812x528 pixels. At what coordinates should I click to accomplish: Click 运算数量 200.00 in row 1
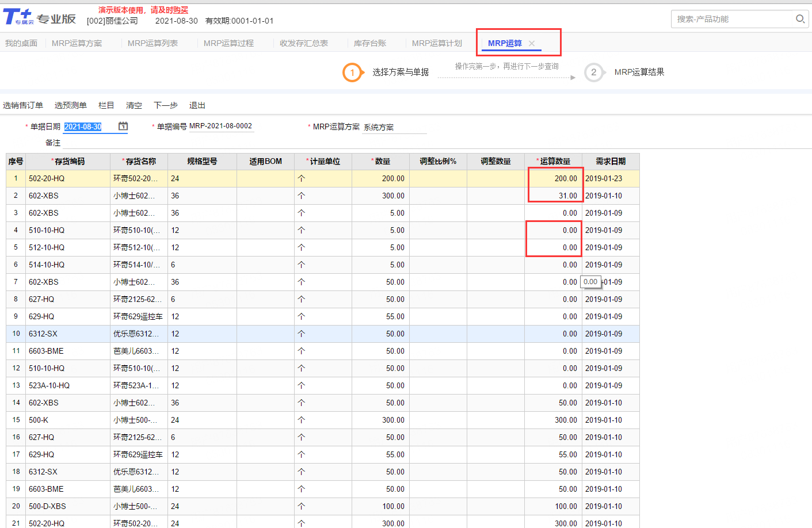pos(554,179)
